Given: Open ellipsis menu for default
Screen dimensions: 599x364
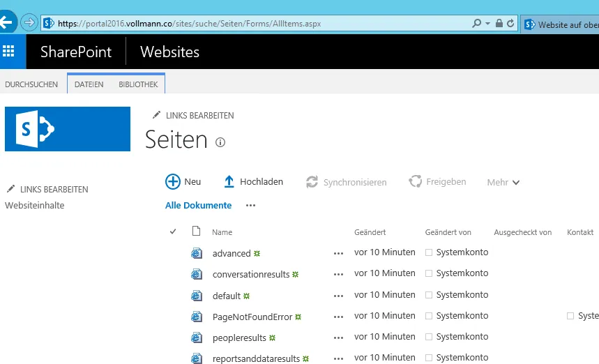Looking at the screenshot, I should (338, 296).
